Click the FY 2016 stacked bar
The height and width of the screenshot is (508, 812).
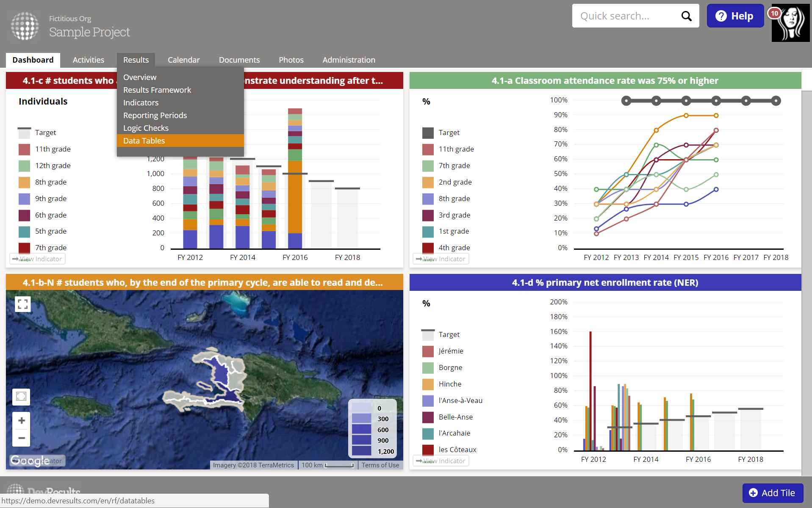click(295, 178)
